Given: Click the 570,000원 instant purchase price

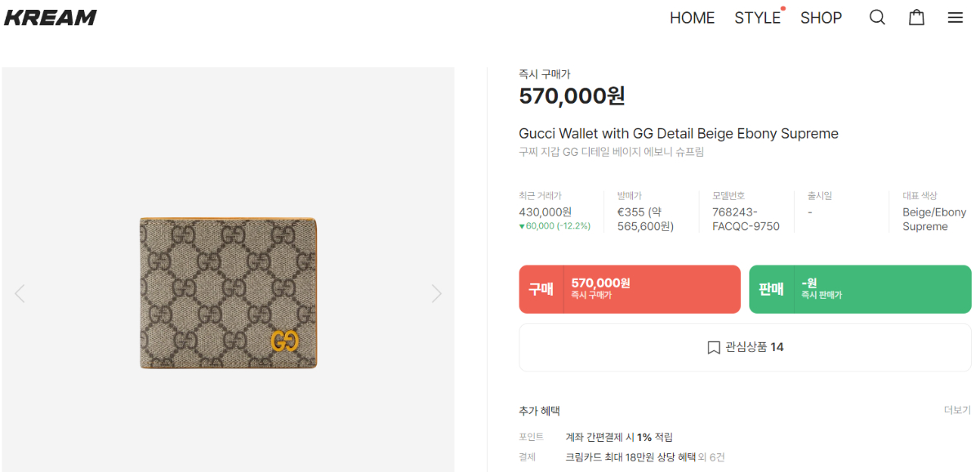Looking at the screenshot, I should click(x=572, y=96).
